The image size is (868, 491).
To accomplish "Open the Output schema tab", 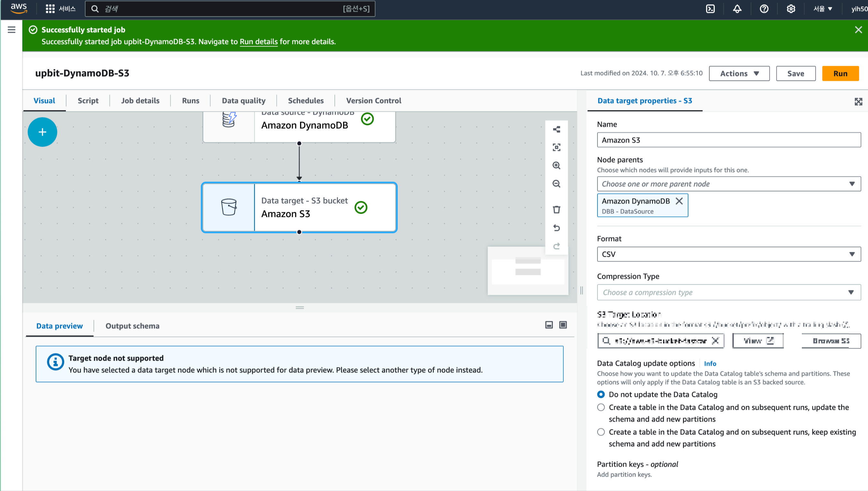I will pyautogui.click(x=132, y=326).
